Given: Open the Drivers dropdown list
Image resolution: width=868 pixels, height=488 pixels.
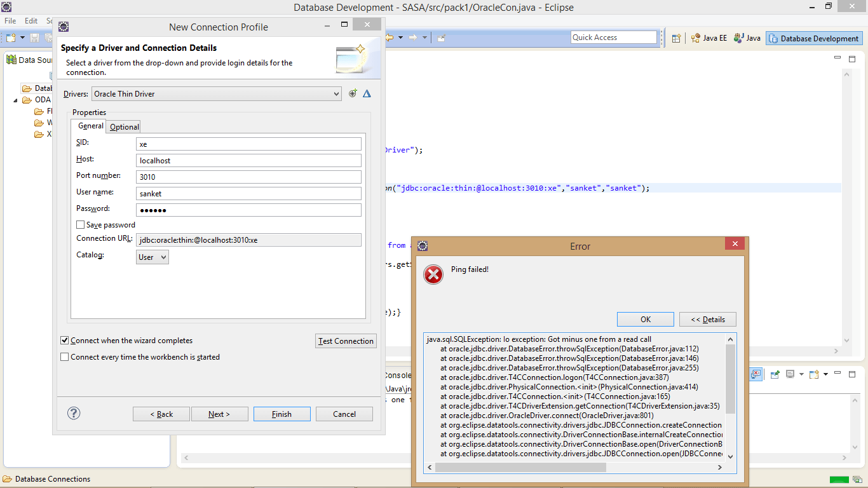Looking at the screenshot, I should point(337,93).
